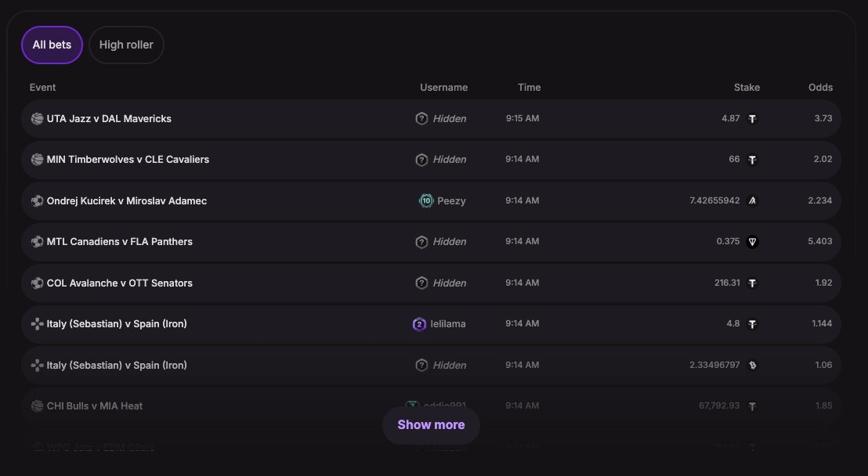Click the Peezy username

pos(451,201)
